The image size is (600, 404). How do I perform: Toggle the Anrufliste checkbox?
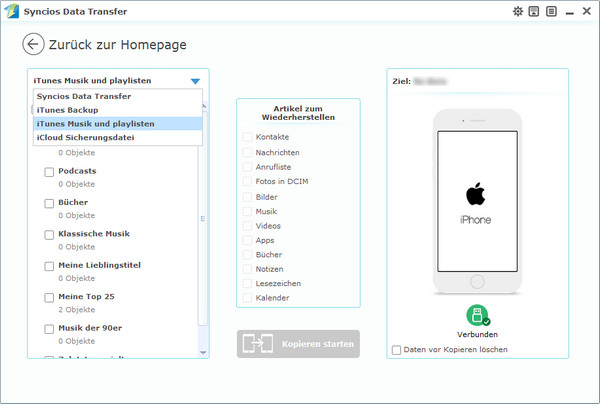pos(247,167)
